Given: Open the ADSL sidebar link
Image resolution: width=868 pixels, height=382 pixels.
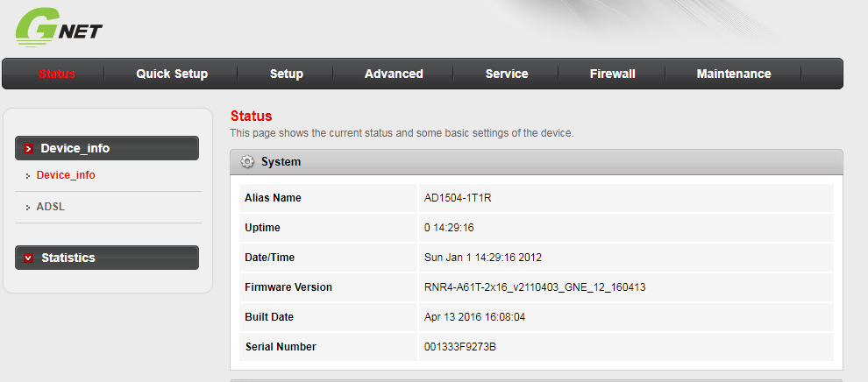Looking at the screenshot, I should point(51,207).
